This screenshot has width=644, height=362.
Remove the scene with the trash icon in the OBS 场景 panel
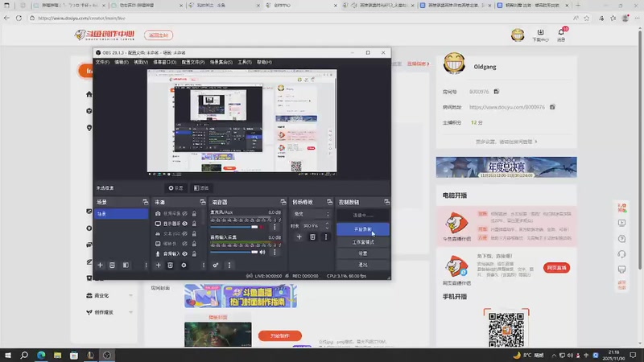point(112,265)
